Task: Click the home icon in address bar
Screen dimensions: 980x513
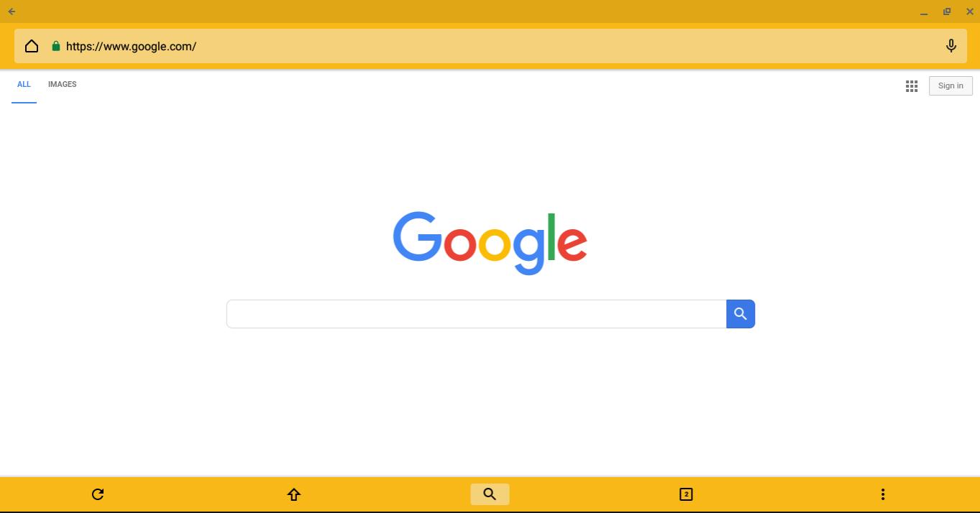Action: coord(32,46)
